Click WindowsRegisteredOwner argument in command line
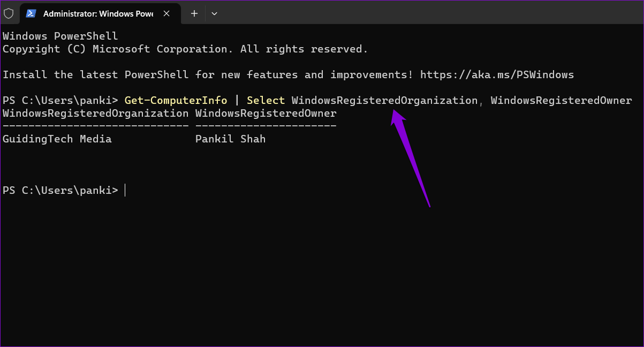This screenshot has width=644, height=347. click(561, 100)
